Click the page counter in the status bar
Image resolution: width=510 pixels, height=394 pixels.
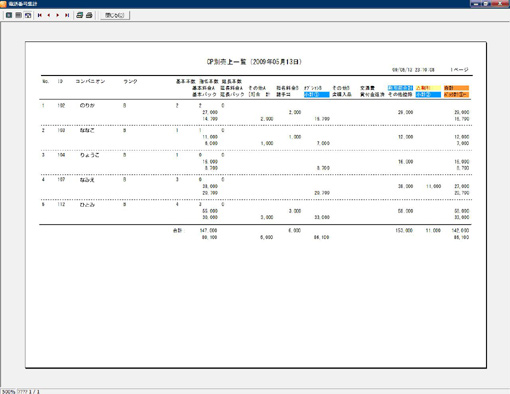[28, 391]
